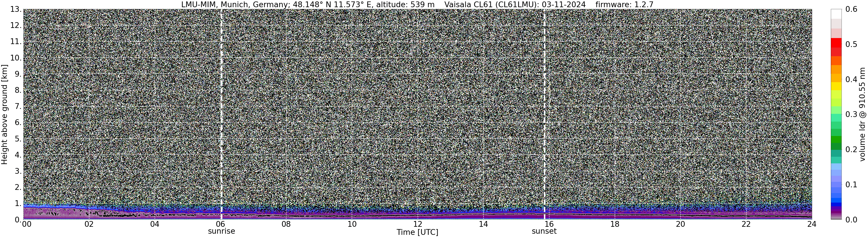Click the 'sunset' label below the time axis

click(544, 231)
